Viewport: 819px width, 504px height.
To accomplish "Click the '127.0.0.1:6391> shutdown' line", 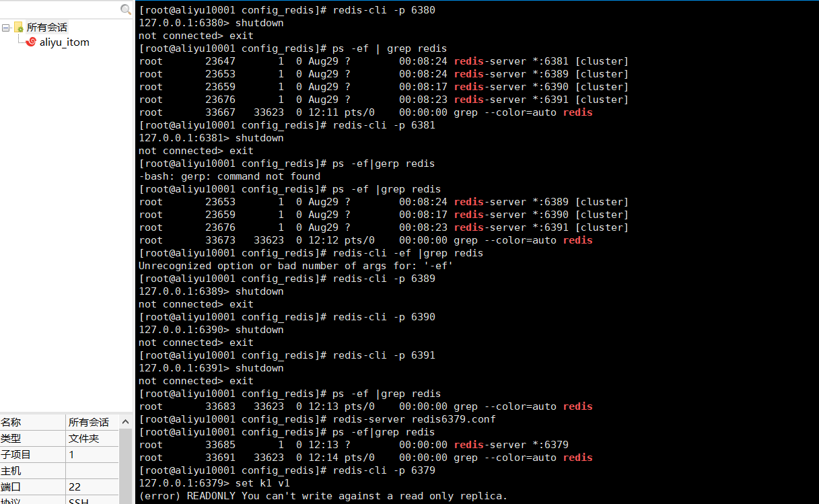I will click(211, 368).
